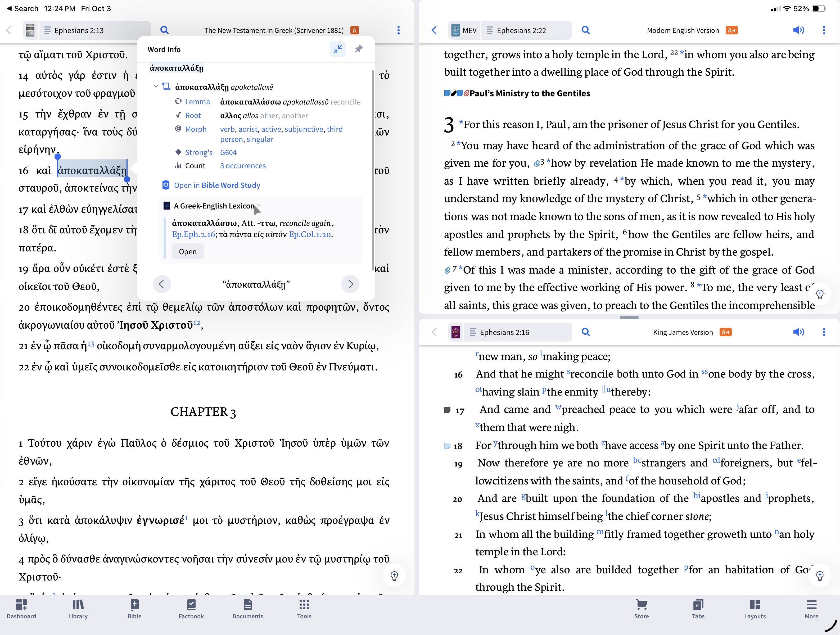The height and width of the screenshot is (635, 840).
Task: Collapse the Word Info popup
Action: [x=337, y=49]
